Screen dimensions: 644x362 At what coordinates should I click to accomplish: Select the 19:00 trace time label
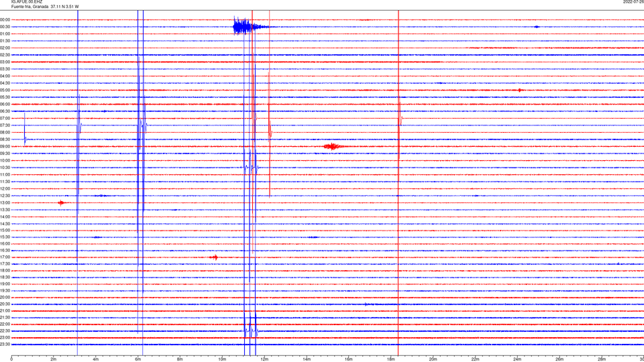click(5, 284)
